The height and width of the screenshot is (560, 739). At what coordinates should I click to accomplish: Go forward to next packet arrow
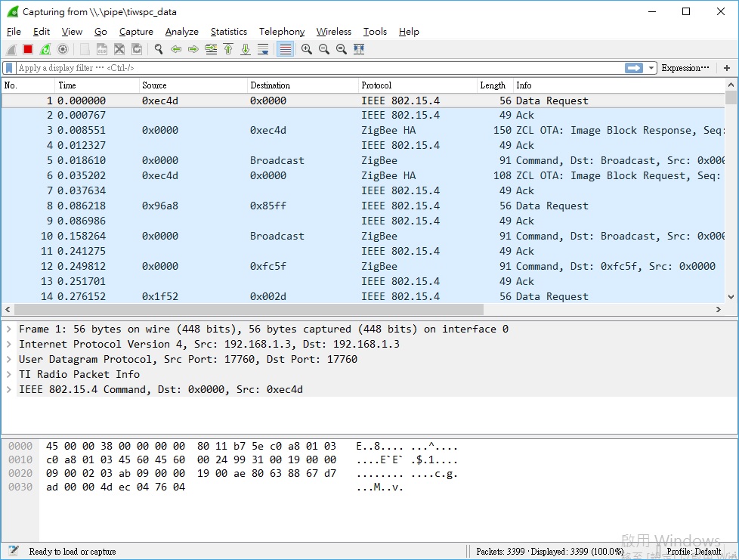coord(193,49)
